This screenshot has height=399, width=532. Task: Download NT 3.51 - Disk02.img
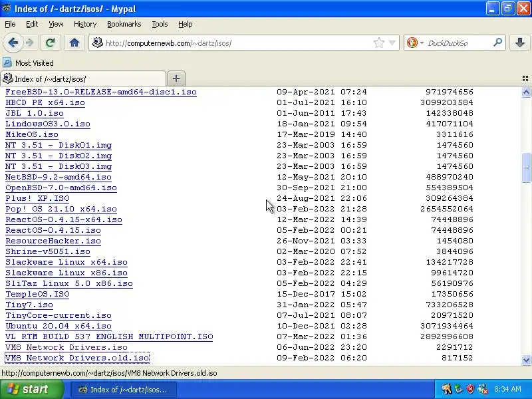click(59, 156)
